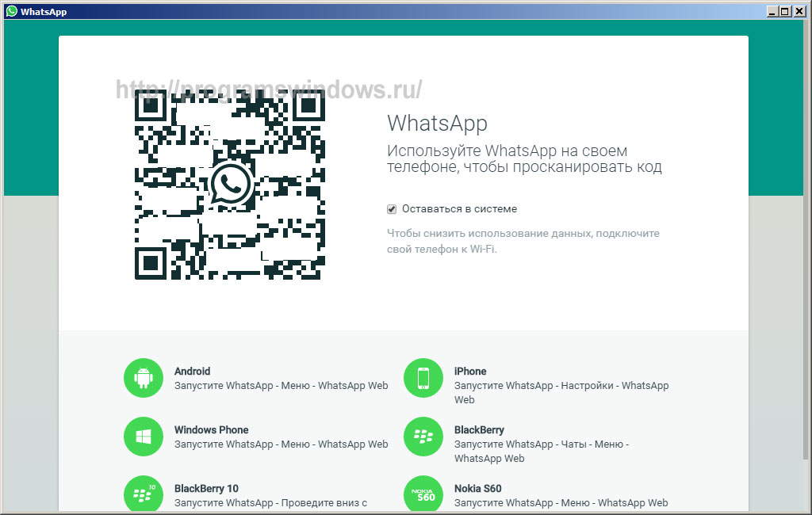Click the 'iPhone' platform title

tap(470, 371)
